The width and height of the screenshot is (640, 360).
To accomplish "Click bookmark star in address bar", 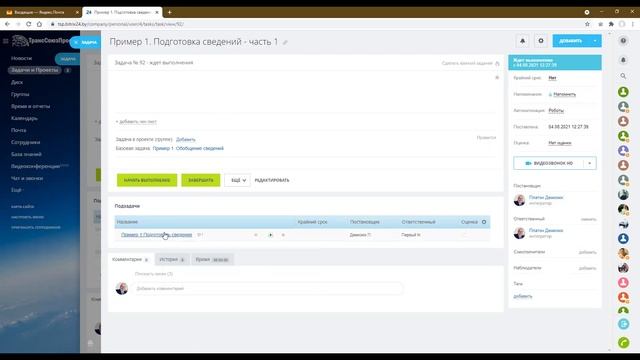I will (587, 24).
